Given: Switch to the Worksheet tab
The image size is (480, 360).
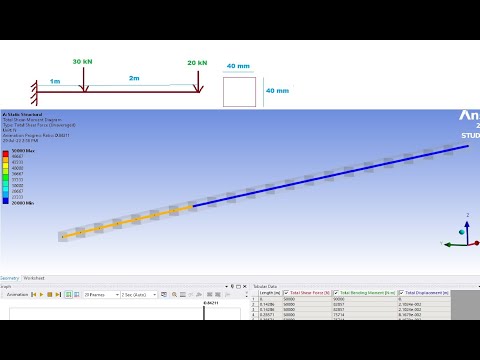Looking at the screenshot, I should click(34, 278).
